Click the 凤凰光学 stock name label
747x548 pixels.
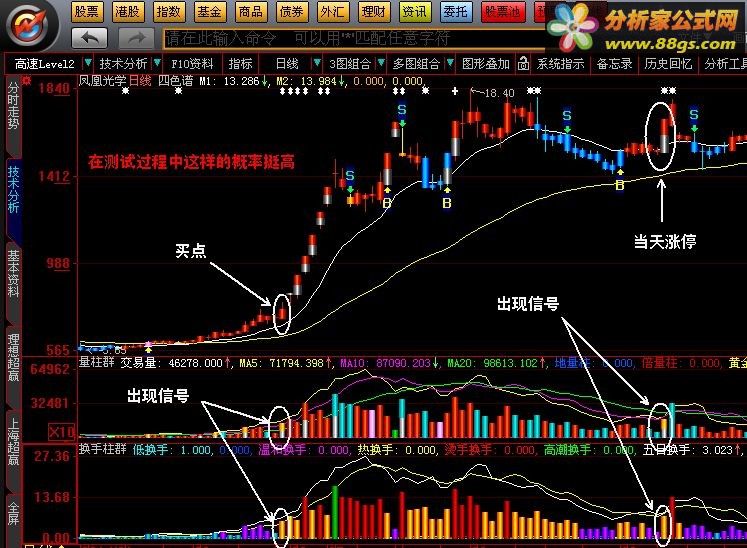coord(102,81)
